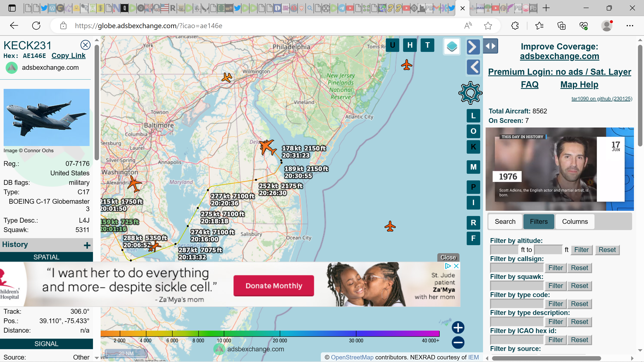644x362 pixels.
Task: Open the map layers selector icon
Action: [452, 46]
